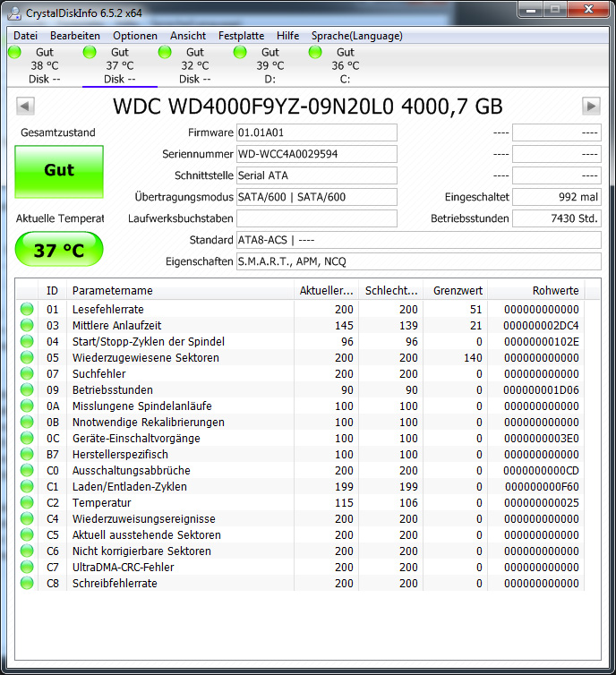
Task: Click the empty Laufwerksbuchstaben field
Action: point(316,218)
